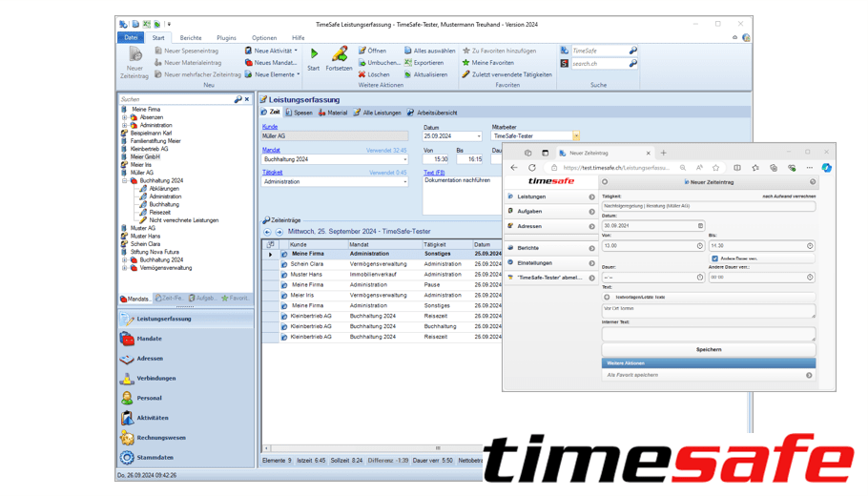Click the Fortsetzen icon in ribbon
The width and height of the screenshot is (868, 496).
(x=339, y=54)
